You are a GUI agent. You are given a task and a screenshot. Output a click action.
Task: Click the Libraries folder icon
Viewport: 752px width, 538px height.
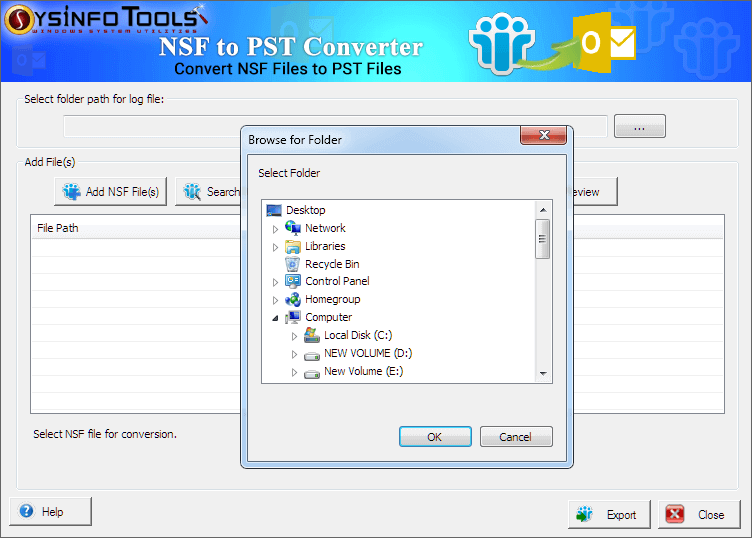[293, 246]
